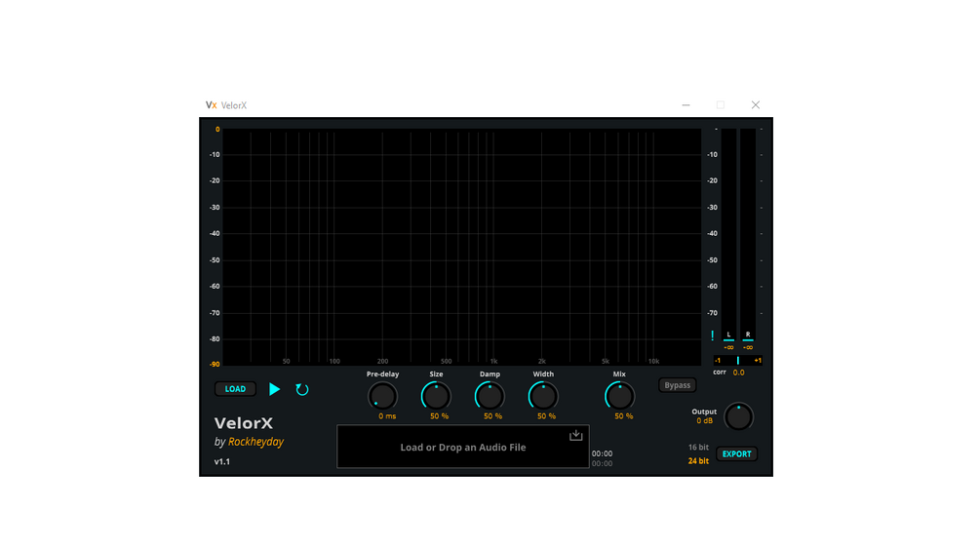Select 16 bit export depth
Image resolution: width=980 pixels, height=551 pixels.
[698, 448]
